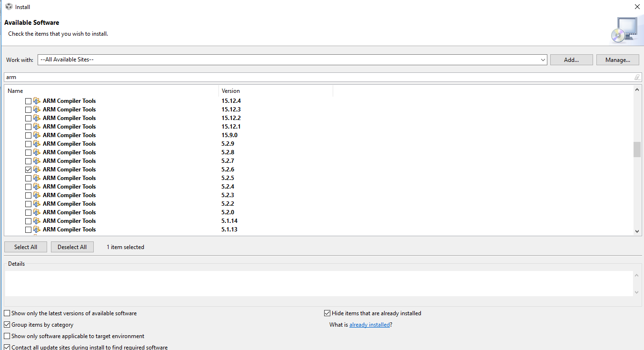Screen dimensions: 644x350
Task: Uncheck ARM Compiler Tools version 5.2.6
Action: 28,170
